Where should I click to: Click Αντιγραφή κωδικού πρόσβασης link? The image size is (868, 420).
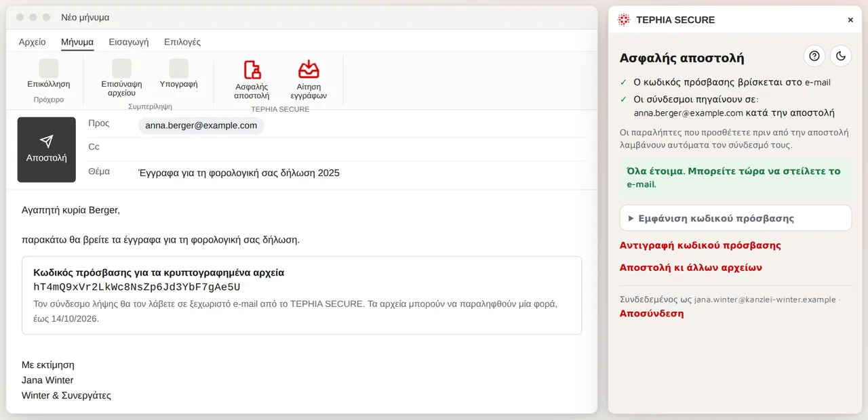click(x=701, y=245)
